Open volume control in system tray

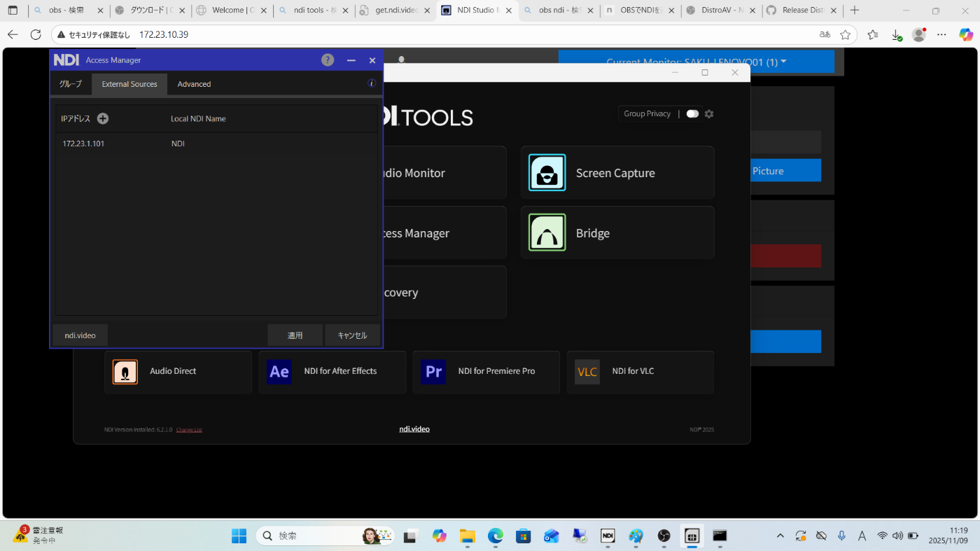point(897,536)
